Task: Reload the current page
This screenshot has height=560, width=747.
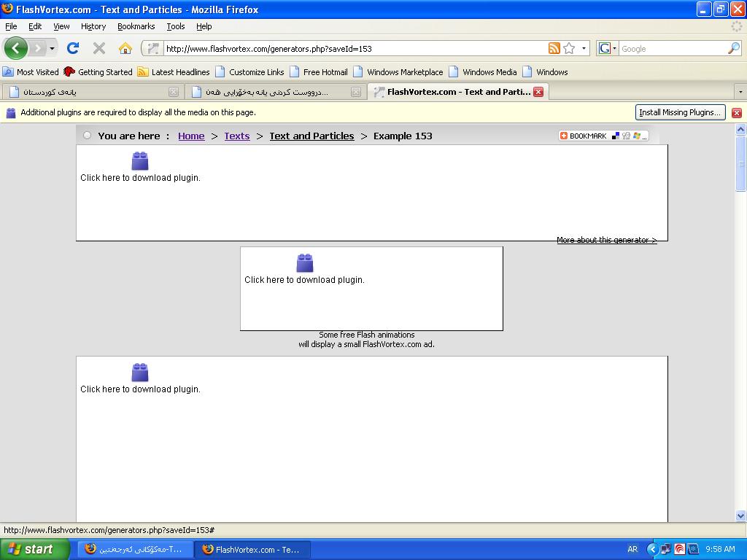Action: click(73, 48)
